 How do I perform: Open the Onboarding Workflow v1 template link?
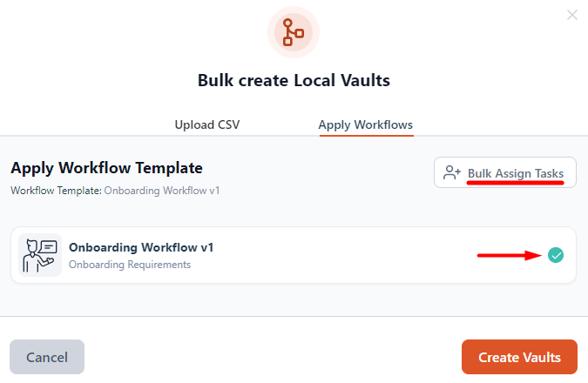(162, 191)
